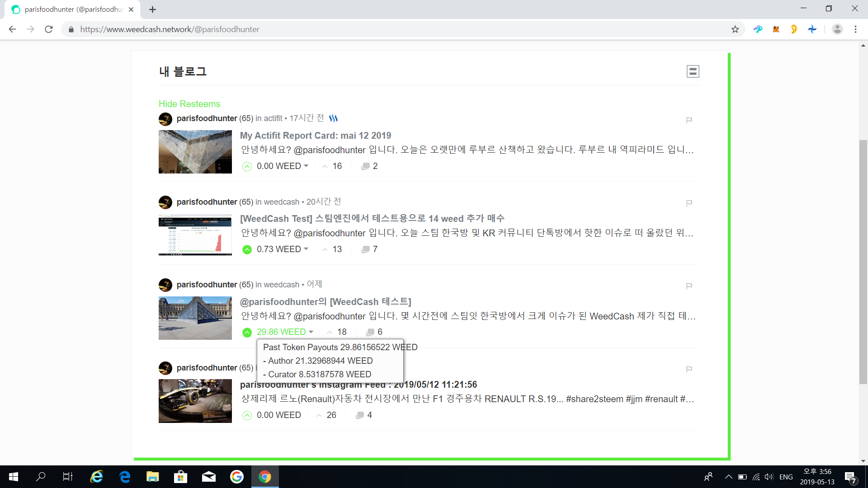Flag the Actifit Report Card post
Image resolution: width=868 pixels, height=488 pixels.
[689, 120]
